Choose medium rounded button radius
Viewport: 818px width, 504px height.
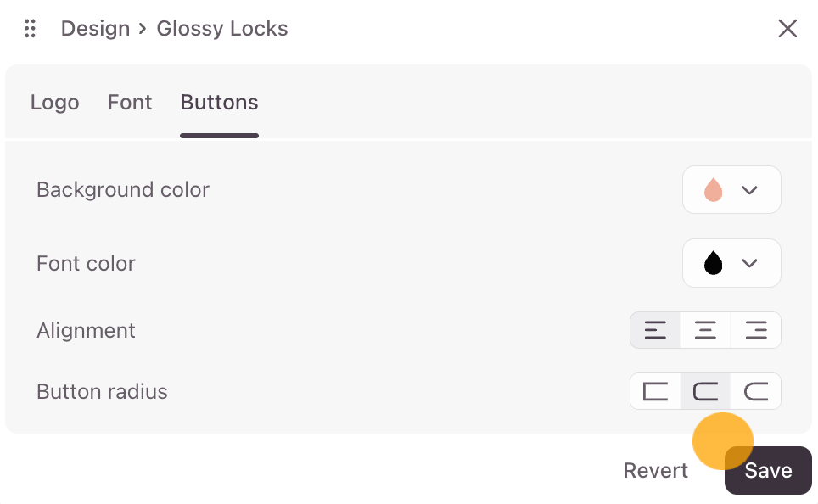(705, 391)
